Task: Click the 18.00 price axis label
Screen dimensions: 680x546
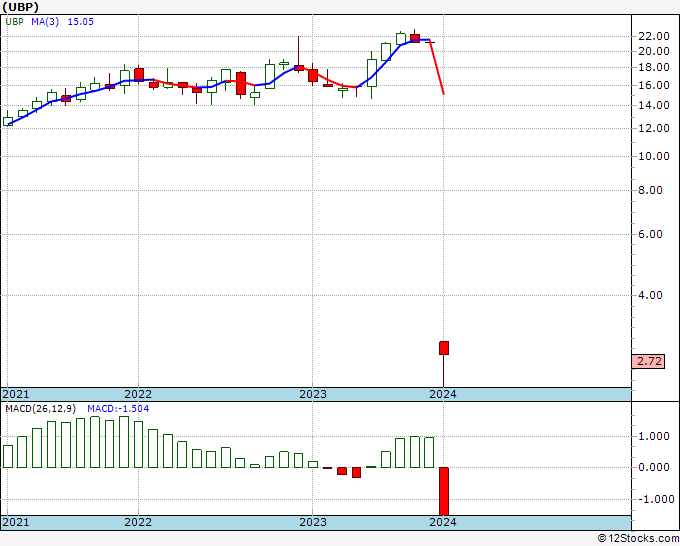Action: tap(654, 67)
